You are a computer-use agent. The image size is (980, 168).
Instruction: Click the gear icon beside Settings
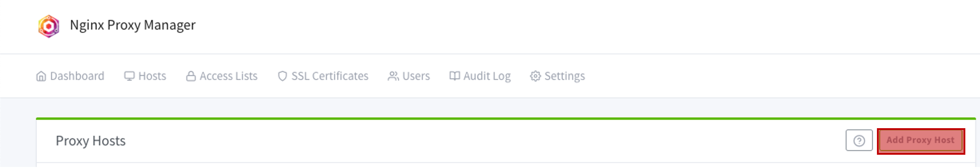click(x=535, y=76)
